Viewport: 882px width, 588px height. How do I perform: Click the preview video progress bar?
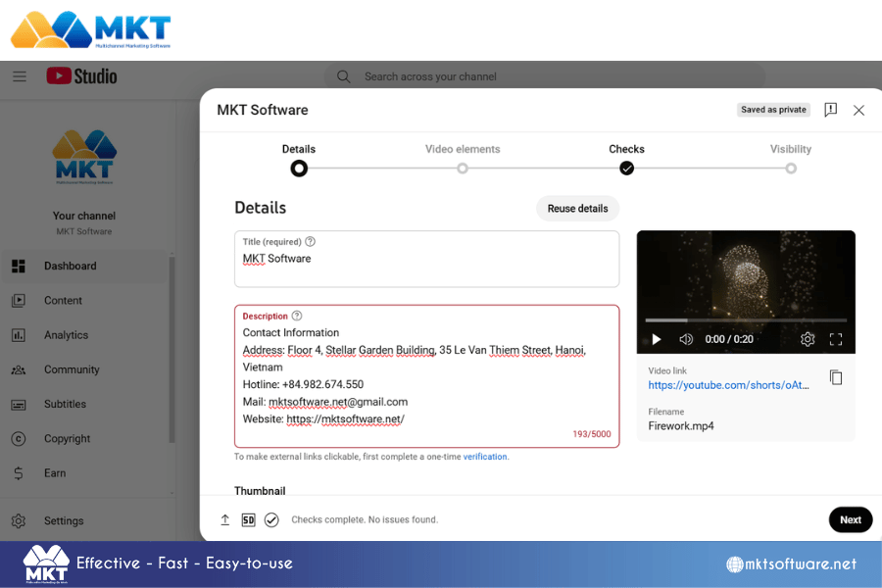[x=746, y=320]
